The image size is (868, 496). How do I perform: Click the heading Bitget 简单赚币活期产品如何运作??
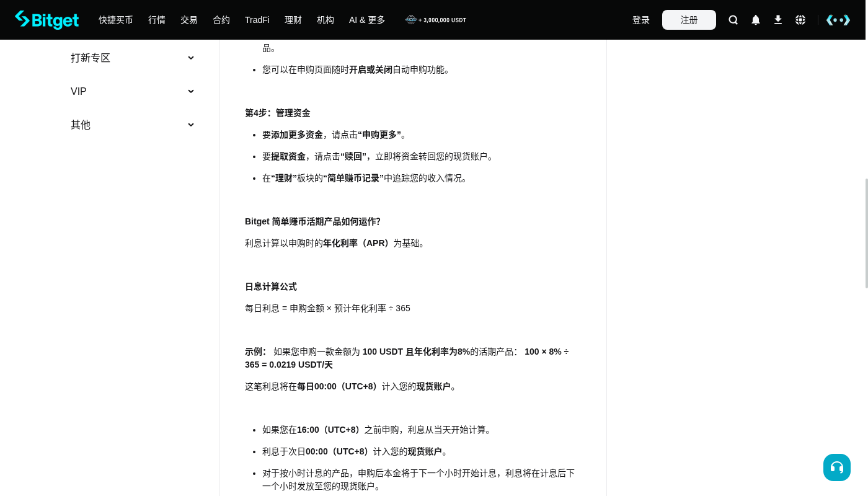[x=312, y=221]
